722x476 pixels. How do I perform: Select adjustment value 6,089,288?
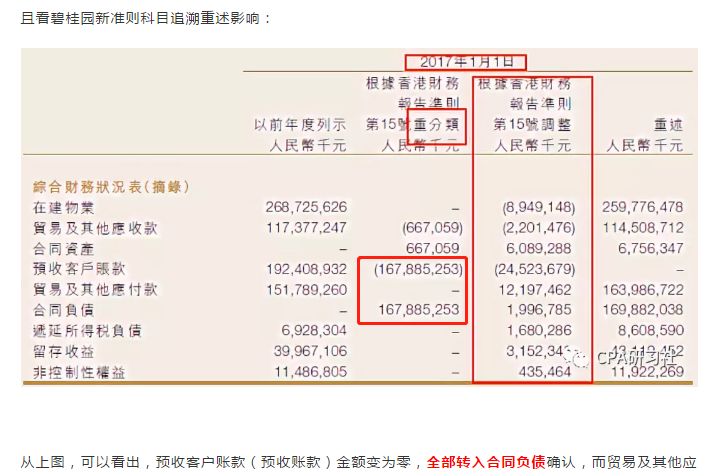point(538,249)
